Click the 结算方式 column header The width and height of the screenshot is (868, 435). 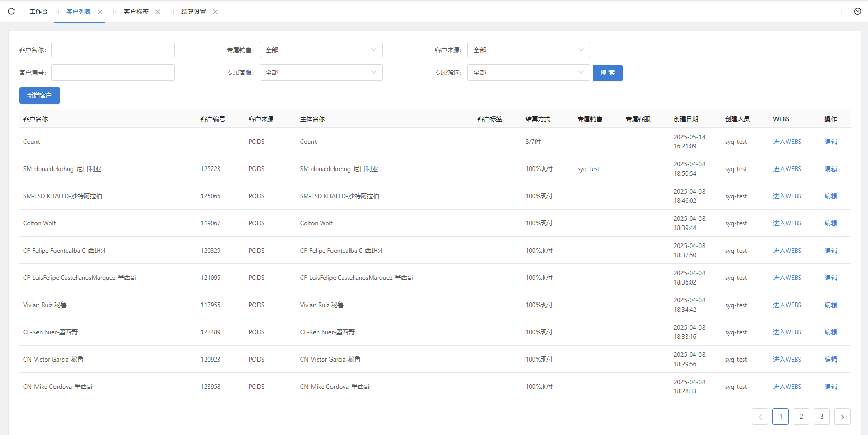pos(538,119)
